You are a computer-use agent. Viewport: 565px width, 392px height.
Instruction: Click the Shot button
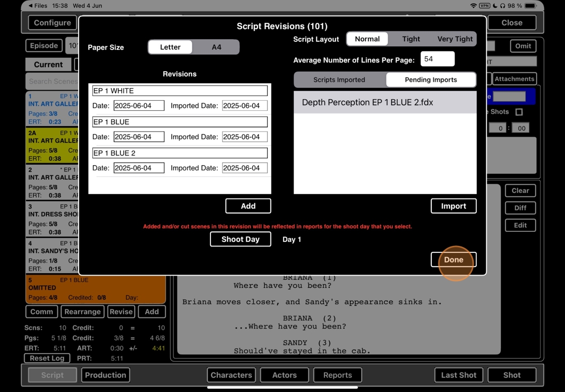pyautogui.click(x=512, y=375)
